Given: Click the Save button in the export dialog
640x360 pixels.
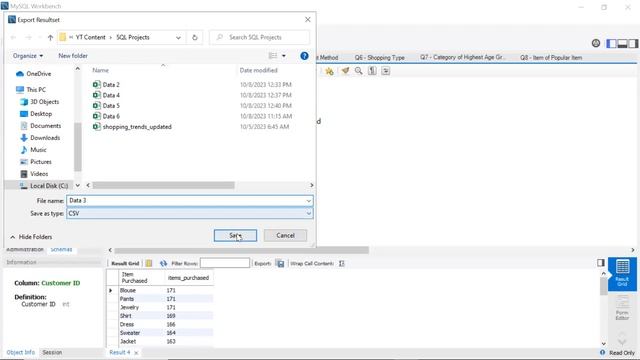Looking at the screenshot, I should (x=235, y=236).
